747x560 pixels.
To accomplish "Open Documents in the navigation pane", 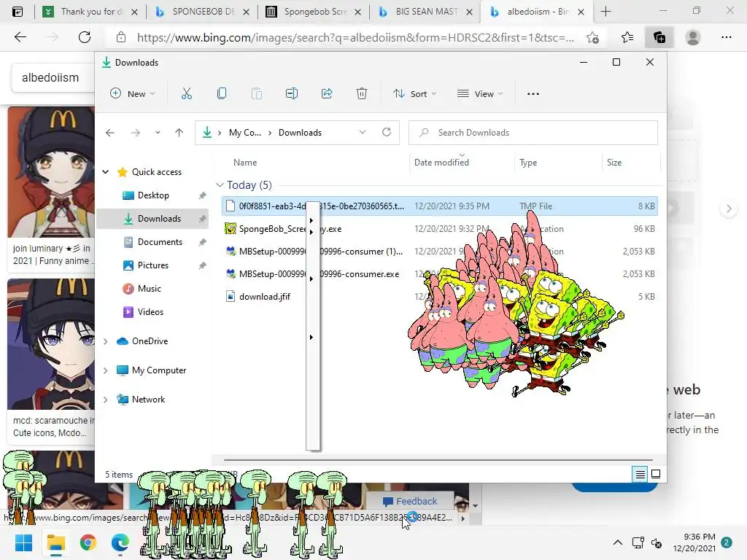I will 153,242.
